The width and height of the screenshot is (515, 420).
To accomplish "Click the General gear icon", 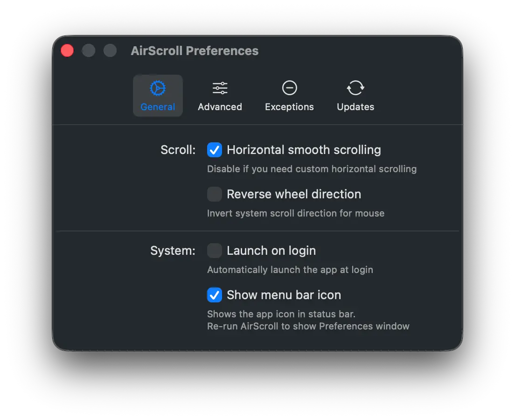I will [158, 88].
